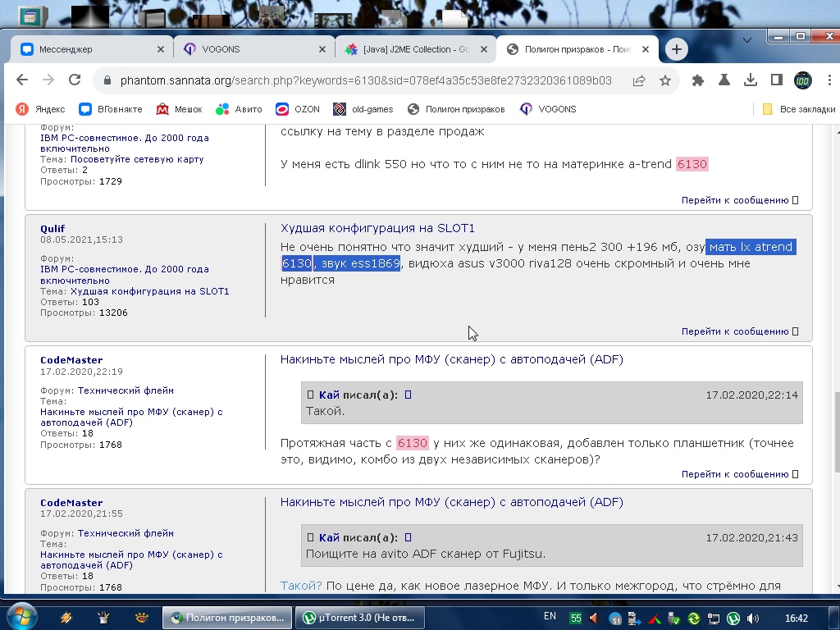Open the Авито bookmark
The height and width of the screenshot is (630, 840).
[239, 109]
